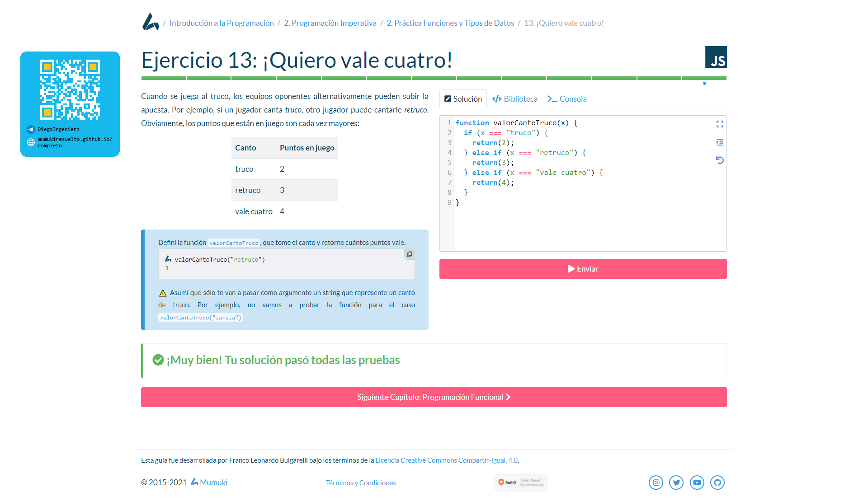Click the yellow warning triangle icon
The image size is (868, 502).
click(163, 293)
